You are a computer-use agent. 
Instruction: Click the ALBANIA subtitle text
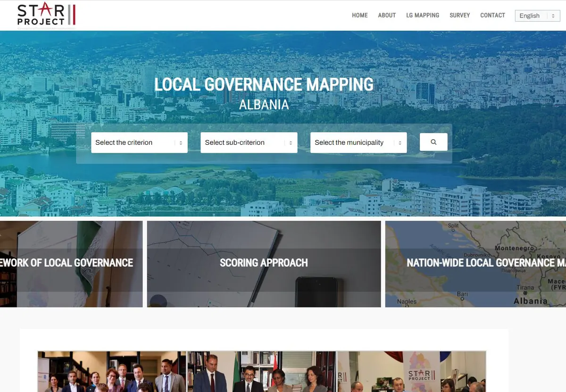click(x=264, y=105)
